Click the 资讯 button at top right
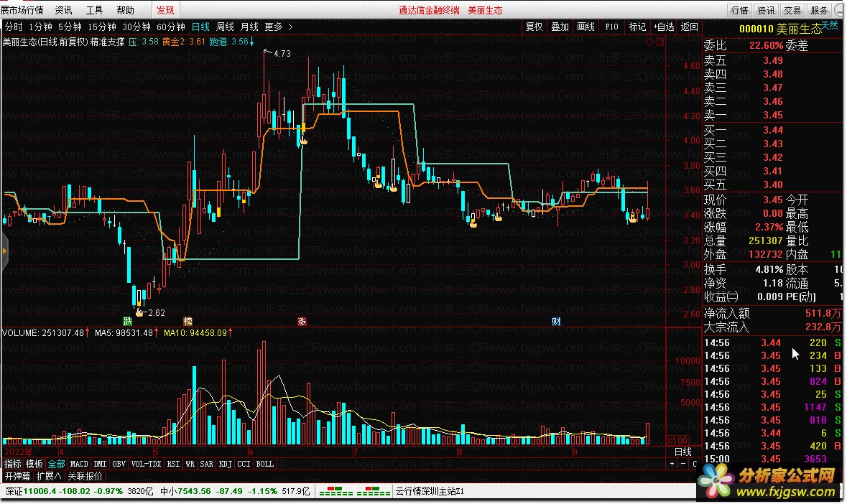847x504 pixels. [x=766, y=10]
